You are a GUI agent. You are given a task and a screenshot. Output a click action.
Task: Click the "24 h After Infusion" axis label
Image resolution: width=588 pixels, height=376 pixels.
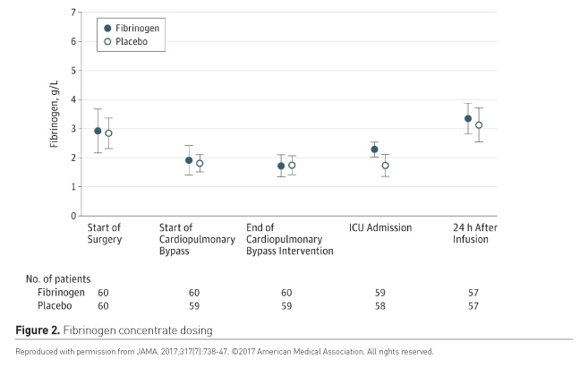pos(474,234)
